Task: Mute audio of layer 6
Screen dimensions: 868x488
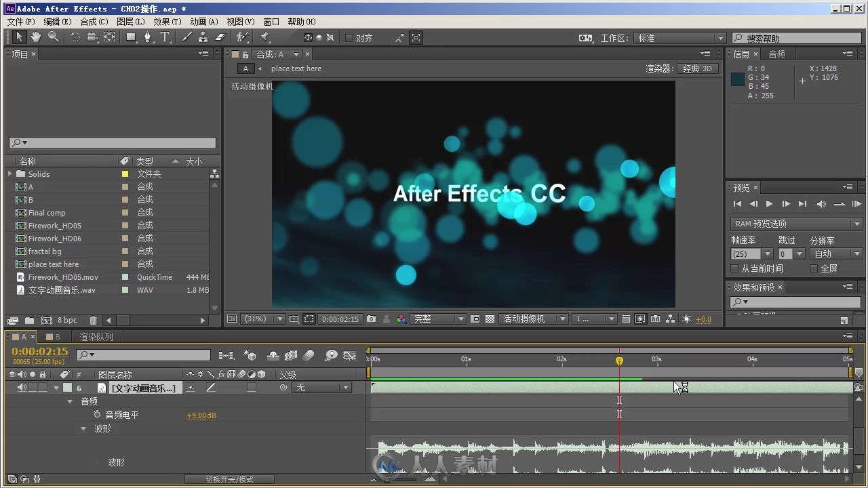Action: (22, 388)
